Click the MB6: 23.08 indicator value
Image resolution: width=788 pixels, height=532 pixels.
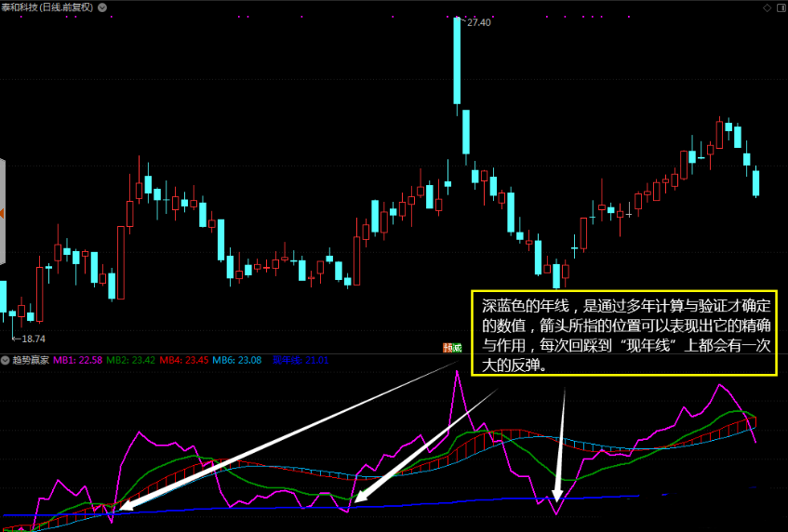pos(237,360)
